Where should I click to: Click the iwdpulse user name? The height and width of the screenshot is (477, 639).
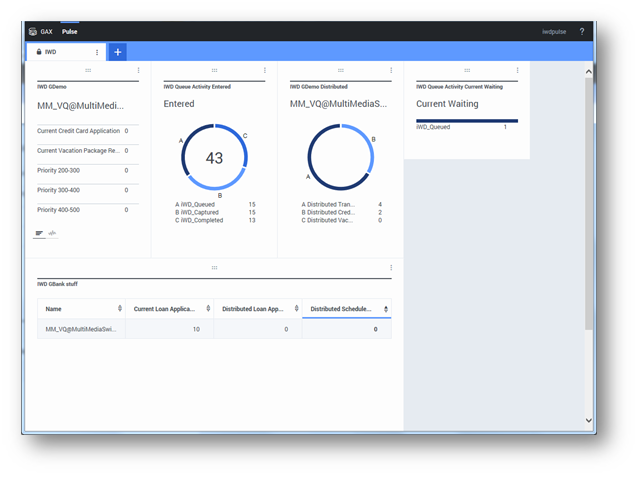554,32
